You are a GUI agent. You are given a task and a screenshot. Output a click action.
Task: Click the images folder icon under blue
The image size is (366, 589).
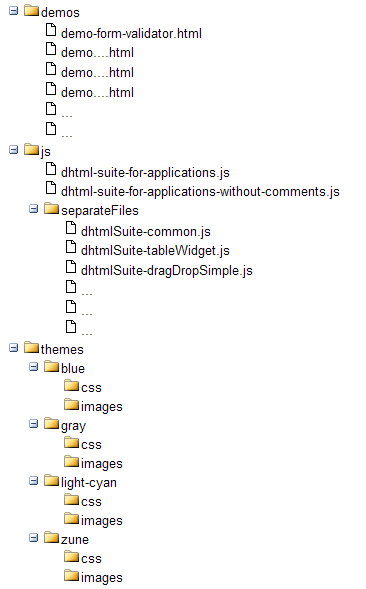[71, 404]
